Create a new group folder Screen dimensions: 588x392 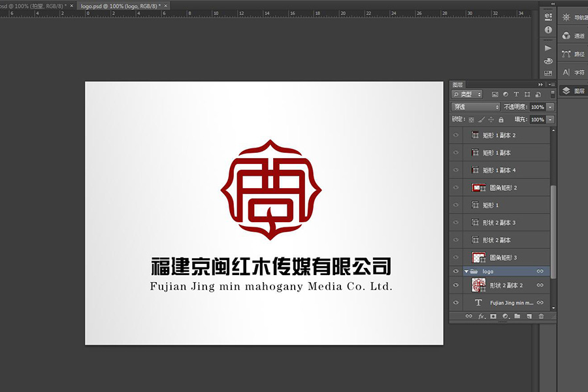517,316
